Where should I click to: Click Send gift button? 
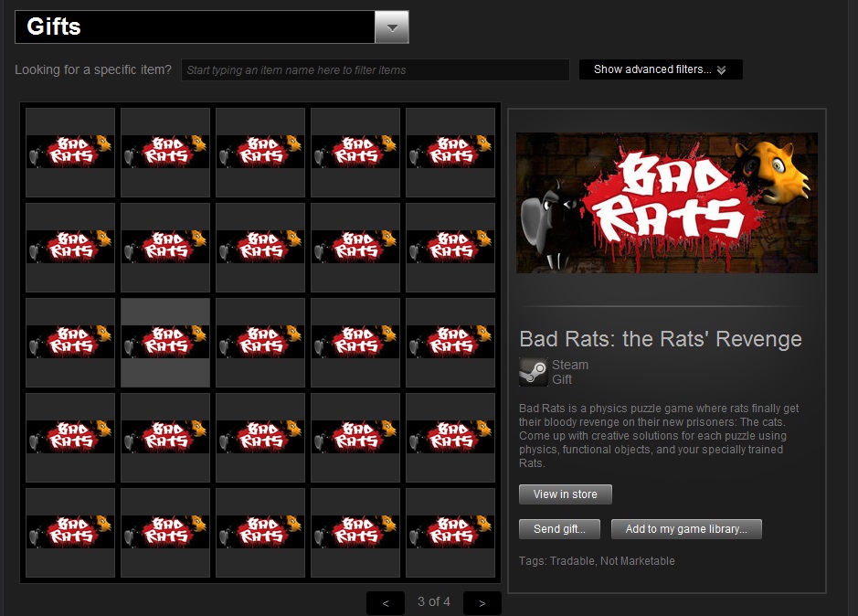[559, 529]
